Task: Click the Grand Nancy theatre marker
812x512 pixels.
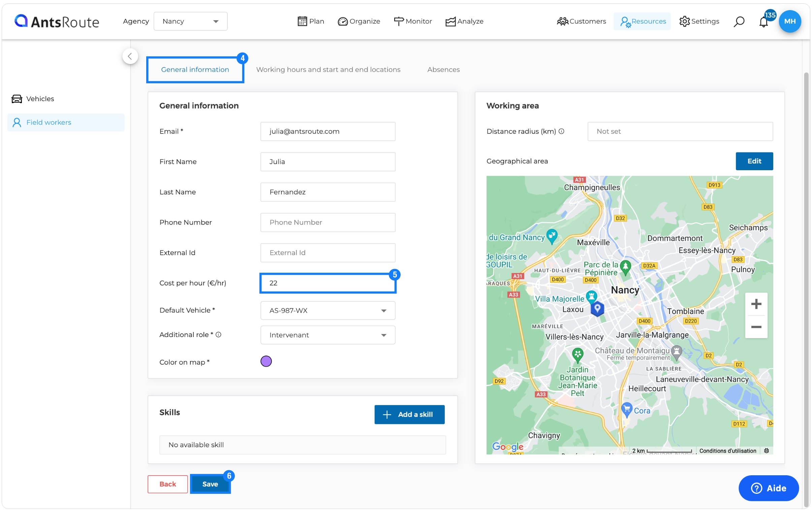Action: click(x=552, y=236)
